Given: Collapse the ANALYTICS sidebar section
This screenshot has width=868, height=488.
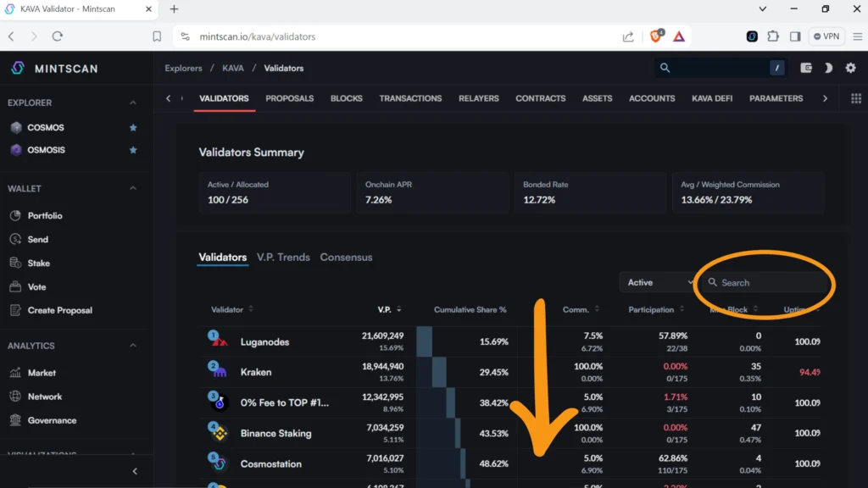Looking at the screenshot, I should pyautogui.click(x=133, y=346).
